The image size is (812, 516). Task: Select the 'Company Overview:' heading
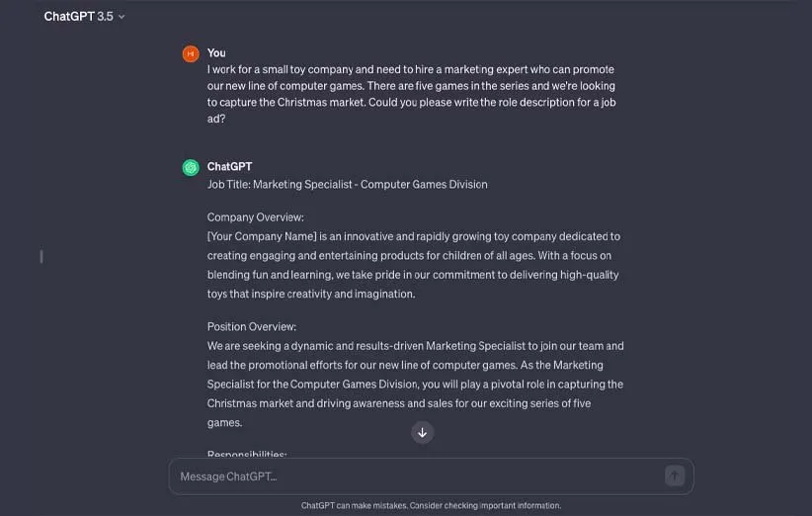pyautogui.click(x=255, y=217)
